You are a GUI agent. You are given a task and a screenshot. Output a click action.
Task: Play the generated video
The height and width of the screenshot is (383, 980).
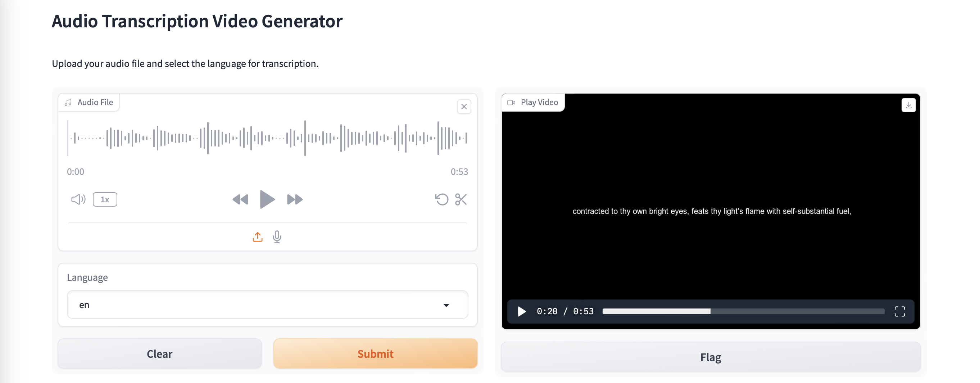coord(522,311)
